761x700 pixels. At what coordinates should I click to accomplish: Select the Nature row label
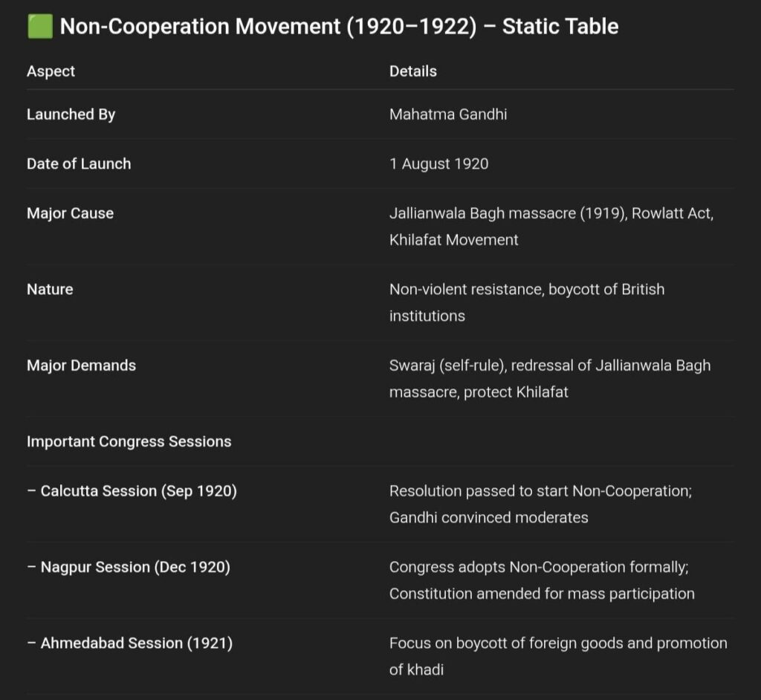[50, 289]
